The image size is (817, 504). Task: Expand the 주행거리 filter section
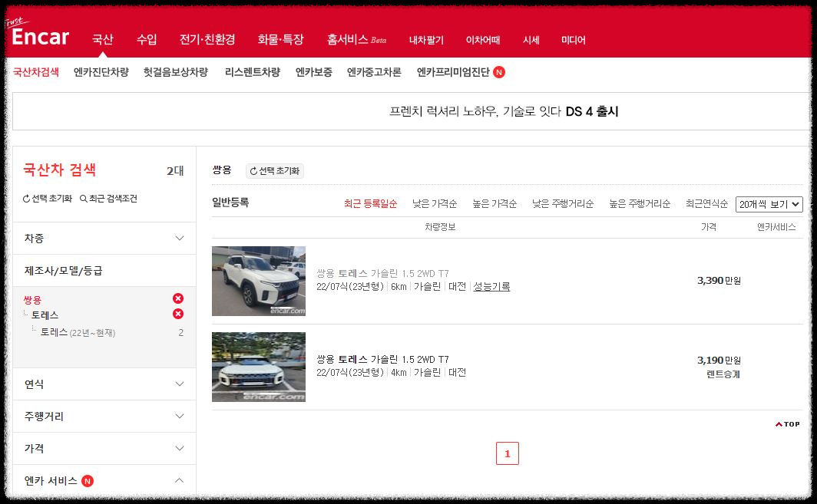click(104, 417)
